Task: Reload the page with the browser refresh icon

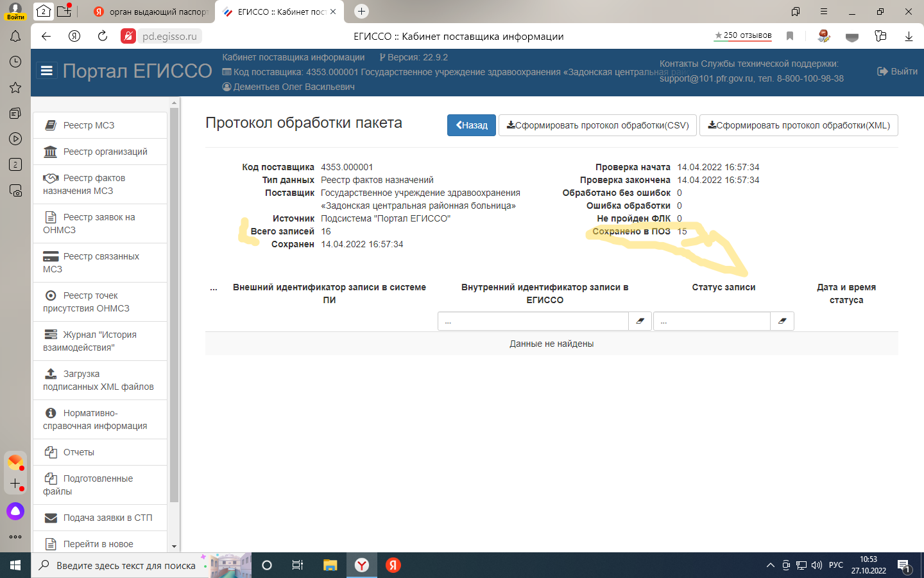Action: [x=103, y=36]
